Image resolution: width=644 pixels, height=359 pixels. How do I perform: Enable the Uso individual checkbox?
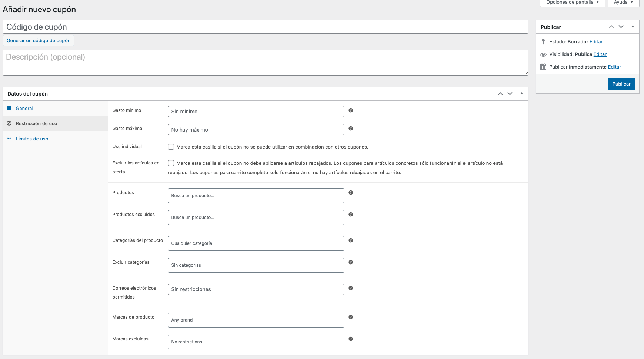[x=171, y=147]
